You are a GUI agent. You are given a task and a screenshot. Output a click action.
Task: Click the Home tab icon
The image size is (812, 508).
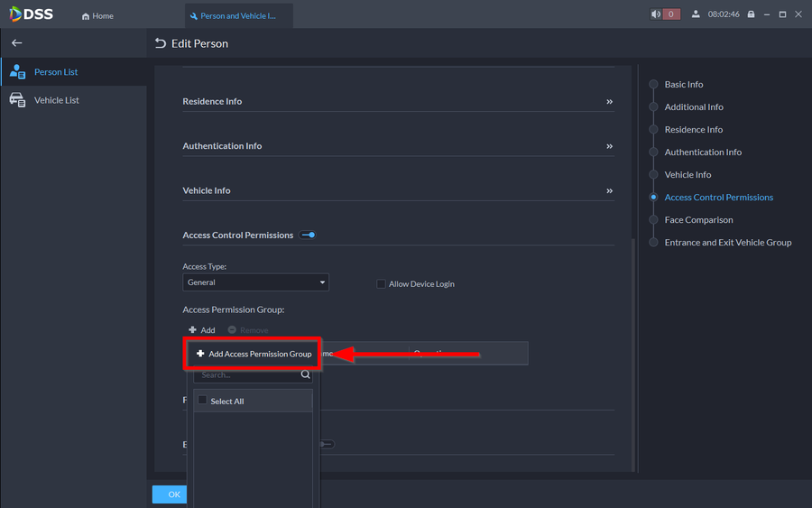(86, 16)
